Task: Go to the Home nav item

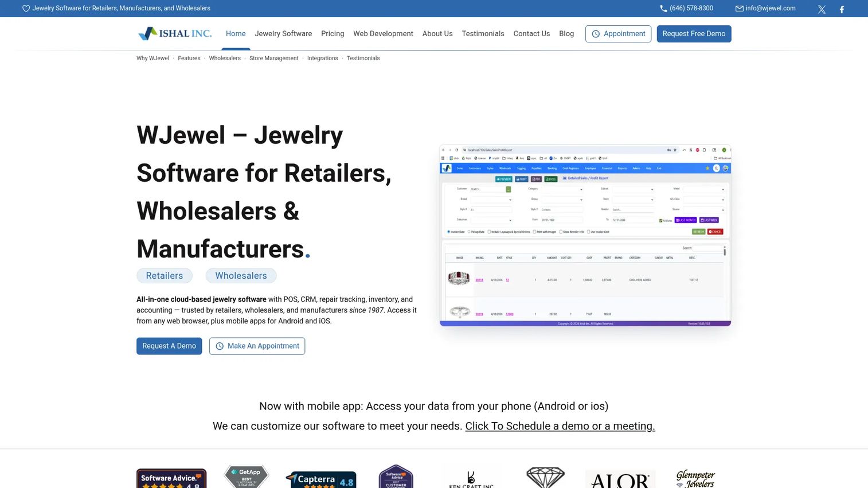Action: pos(236,34)
